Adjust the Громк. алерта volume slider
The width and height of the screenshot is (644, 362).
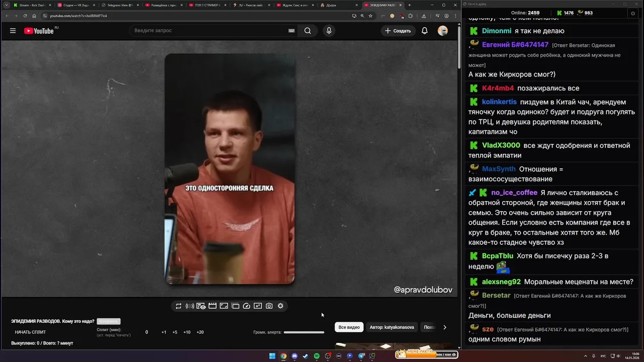(304, 332)
